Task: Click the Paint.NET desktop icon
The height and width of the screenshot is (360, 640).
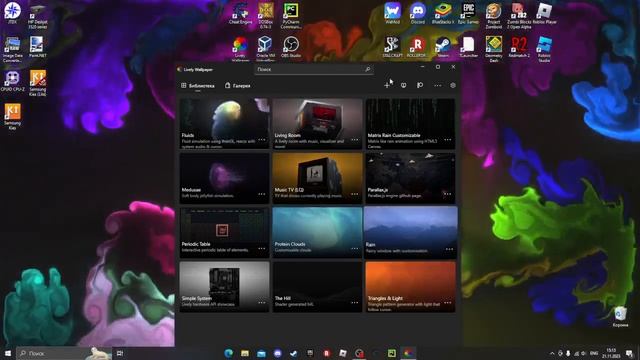Action: [37, 47]
